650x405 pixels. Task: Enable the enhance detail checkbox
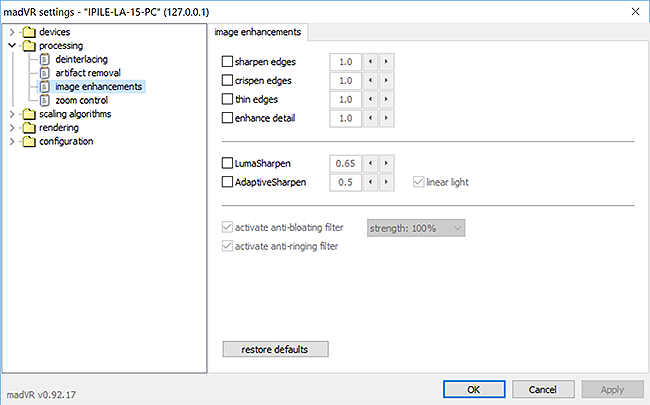[227, 118]
